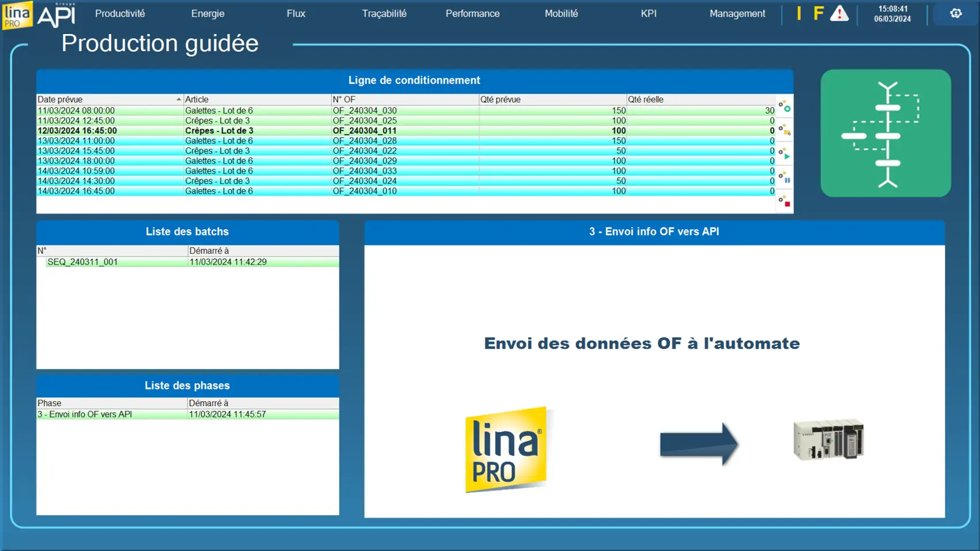The image size is (980, 551).
Task: Sort by Date prévue column header
Action: click(x=109, y=99)
